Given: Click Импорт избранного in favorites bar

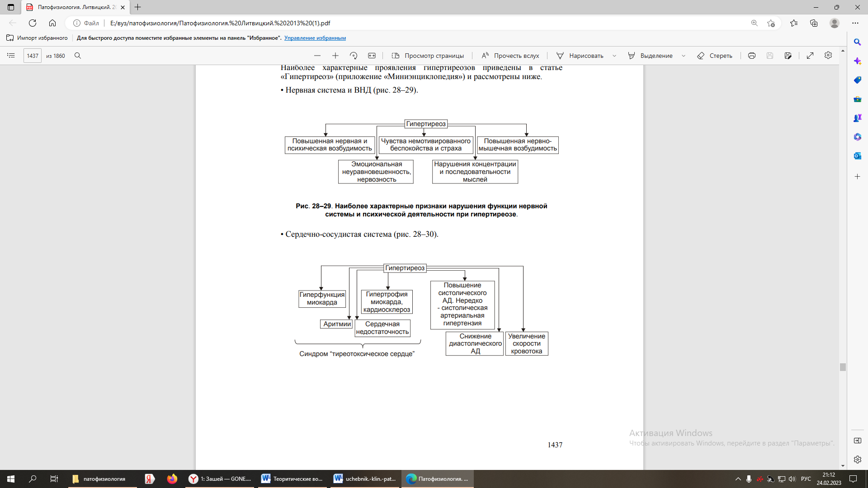Looking at the screenshot, I should point(37,38).
